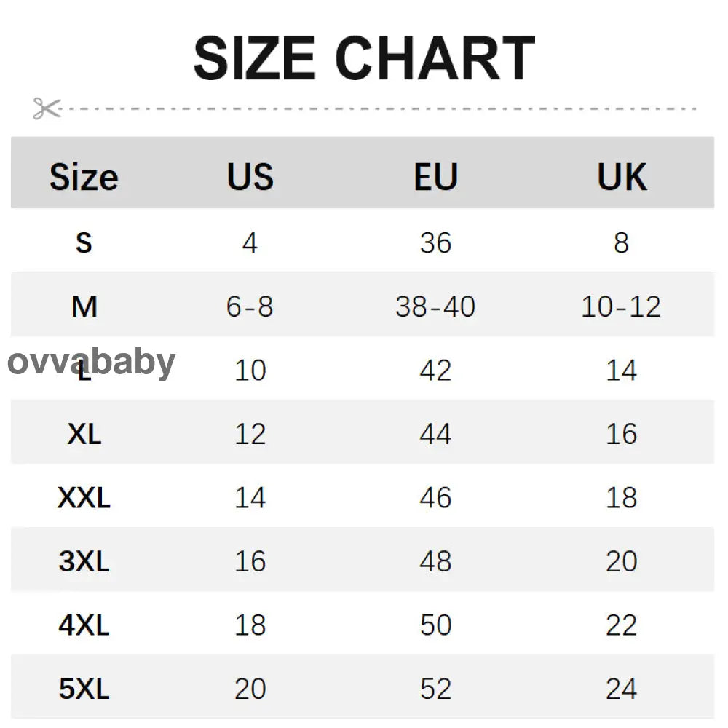The height and width of the screenshot is (728, 728).
Task: Click EU value 38-40 for size M
Action: pyautogui.click(x=435, y=306)
